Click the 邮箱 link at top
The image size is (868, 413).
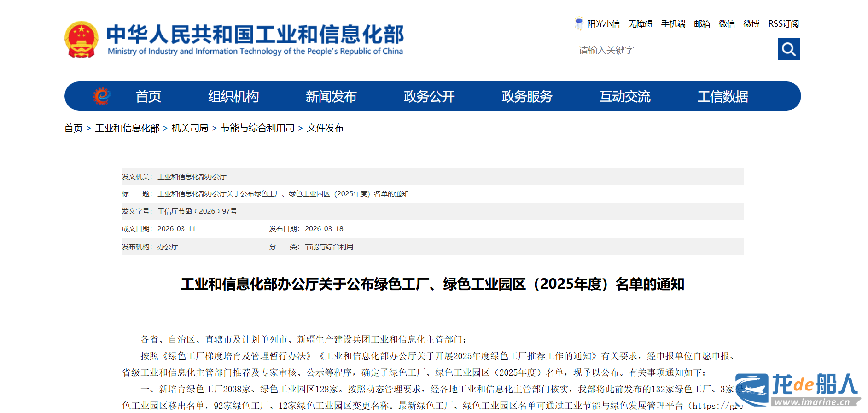[x=702, y=24]
